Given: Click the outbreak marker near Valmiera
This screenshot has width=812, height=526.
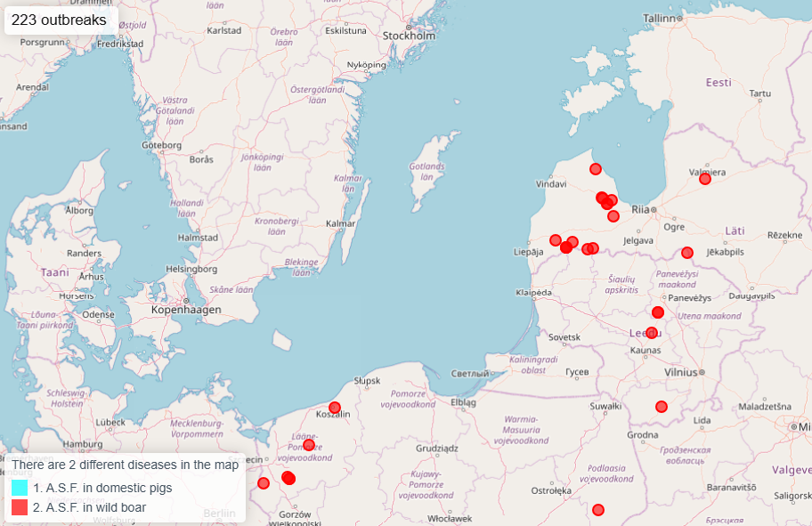Looking at the screenshot, I should tap(704, 179).
